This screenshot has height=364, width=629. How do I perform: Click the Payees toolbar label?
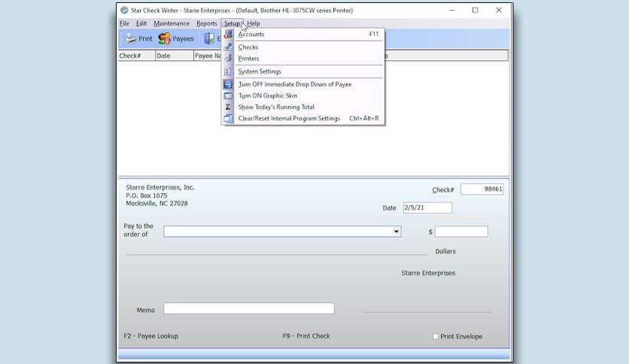pyautogui.click(x=183, y=38)
